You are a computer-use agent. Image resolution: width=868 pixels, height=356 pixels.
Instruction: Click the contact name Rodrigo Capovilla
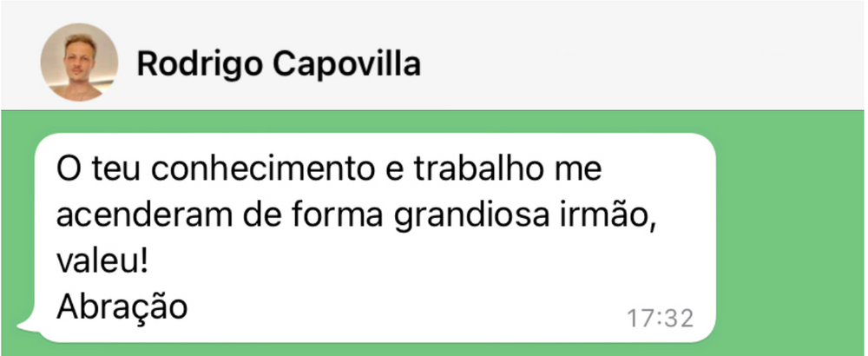tap(279, 64)
